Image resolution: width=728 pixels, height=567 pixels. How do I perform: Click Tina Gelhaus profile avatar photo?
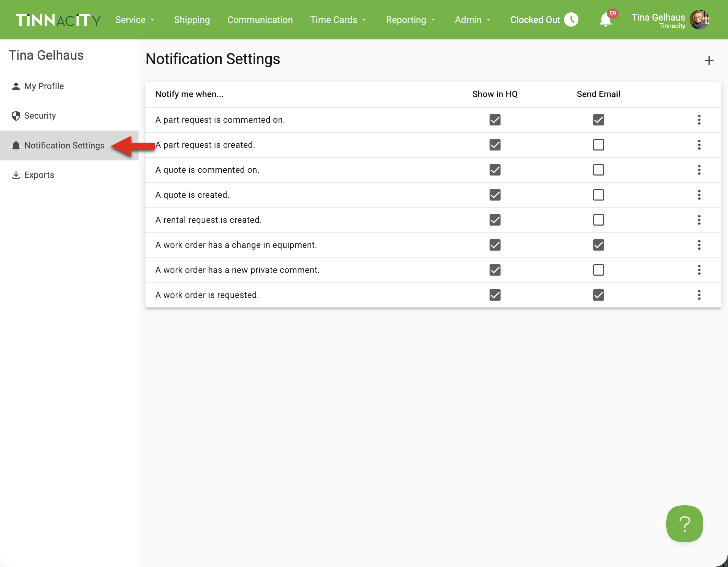tap(700, 20)
